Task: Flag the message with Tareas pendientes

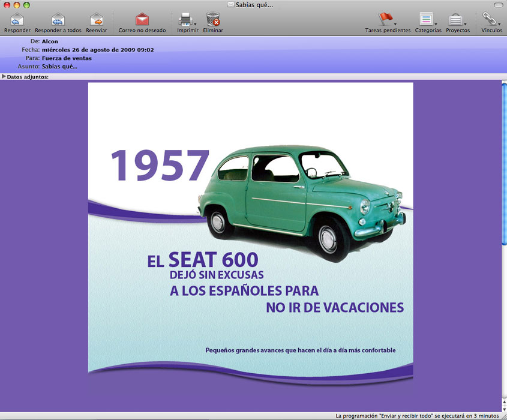Action: [385, 19]
